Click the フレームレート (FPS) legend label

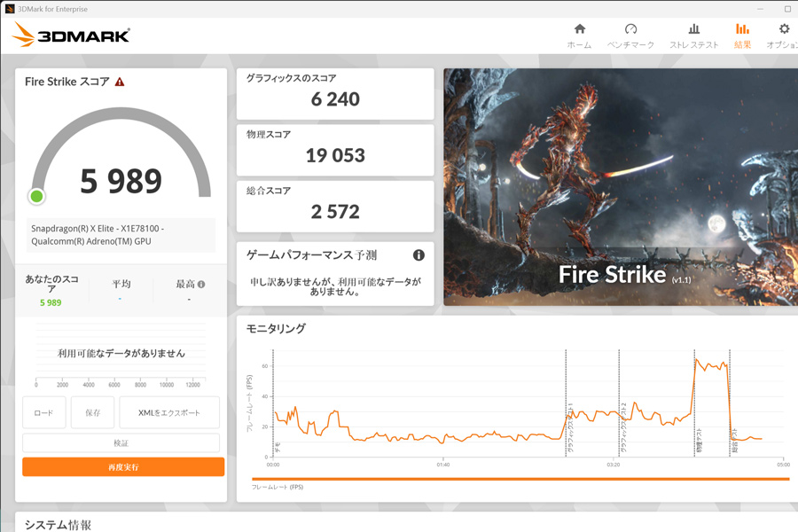point(278,487)
